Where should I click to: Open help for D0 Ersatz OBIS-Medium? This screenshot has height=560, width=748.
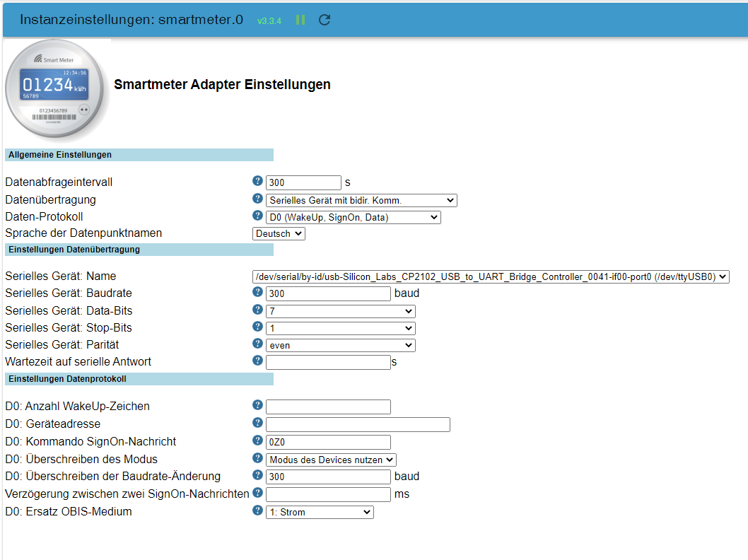coord(257,511)
